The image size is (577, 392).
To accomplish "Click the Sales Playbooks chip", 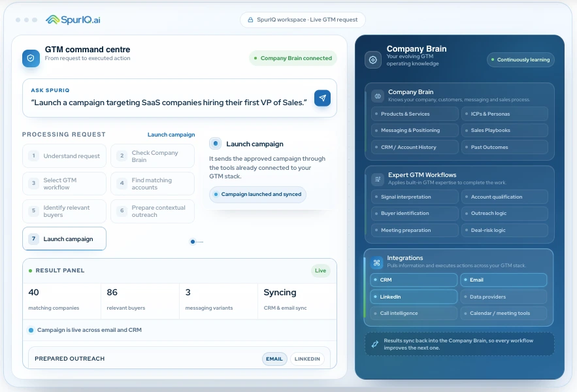I will [504, 130].
